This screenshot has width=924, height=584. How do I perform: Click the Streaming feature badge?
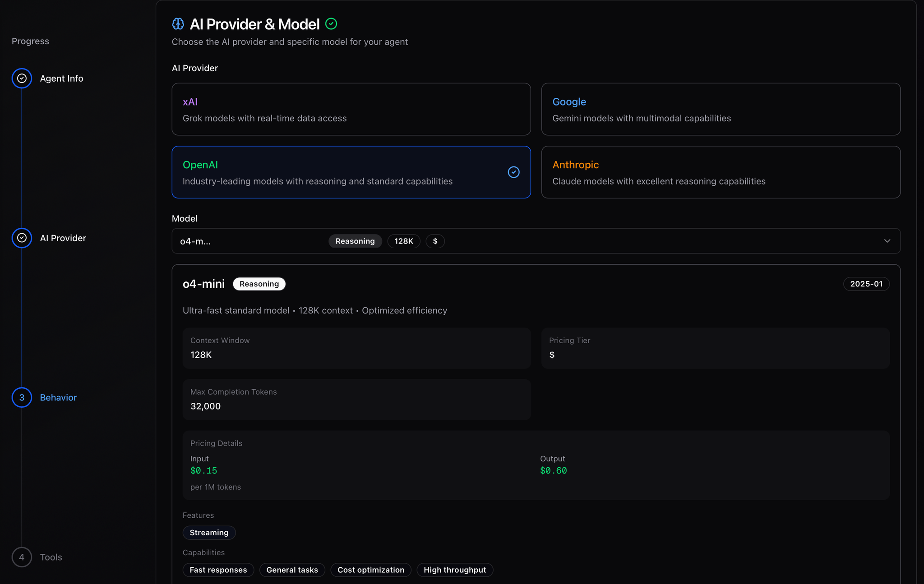[209, 532]
